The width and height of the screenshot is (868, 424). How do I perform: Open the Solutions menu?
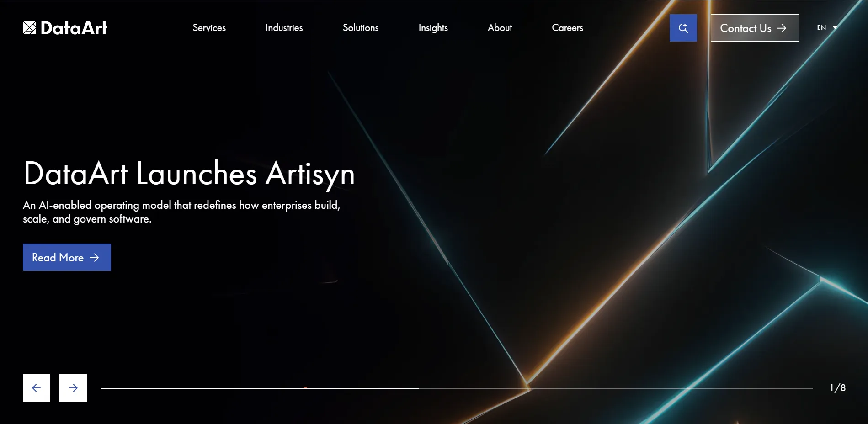coord(360,28)
